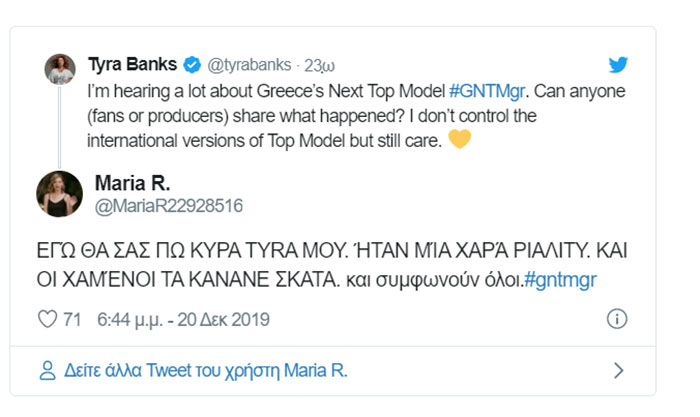Follow the #gntmgr hashtag in Maria's reply
The width and height of the screenshot is (700, 417).
tap(559, 279)
